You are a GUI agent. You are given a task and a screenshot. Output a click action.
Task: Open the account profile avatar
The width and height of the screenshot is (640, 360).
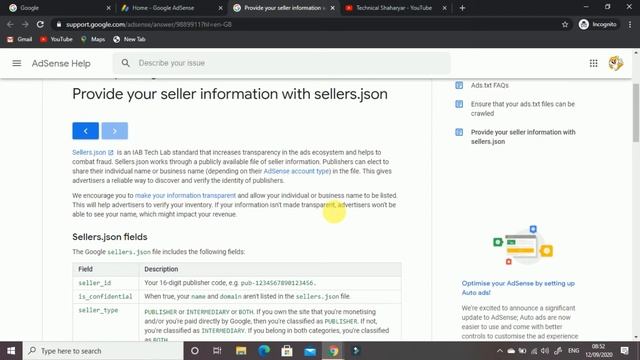click(616, 63)
